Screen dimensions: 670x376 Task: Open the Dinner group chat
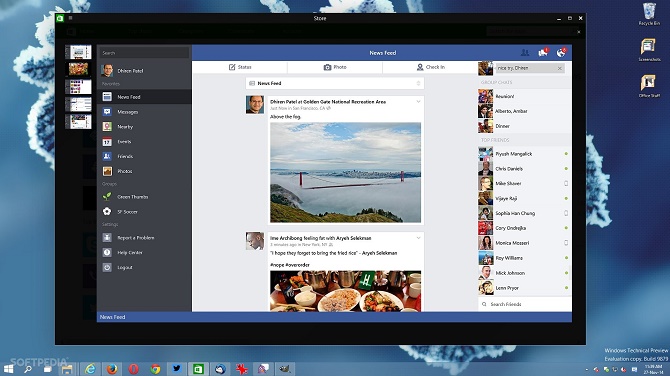525,126
